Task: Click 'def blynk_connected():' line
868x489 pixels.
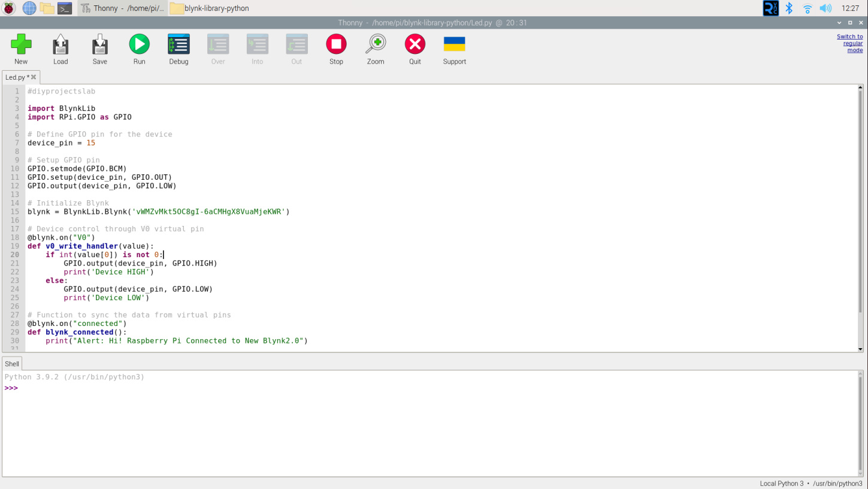Action: [77, 332]
